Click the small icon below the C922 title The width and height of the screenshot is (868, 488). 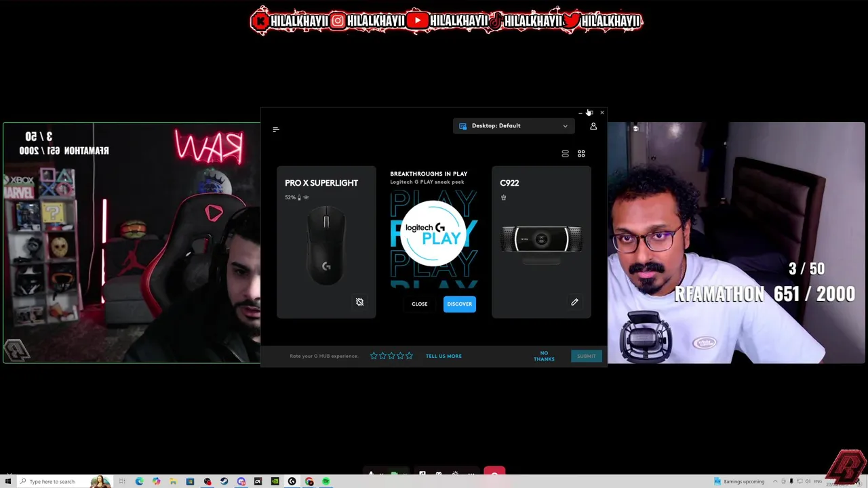coord(503,197)
